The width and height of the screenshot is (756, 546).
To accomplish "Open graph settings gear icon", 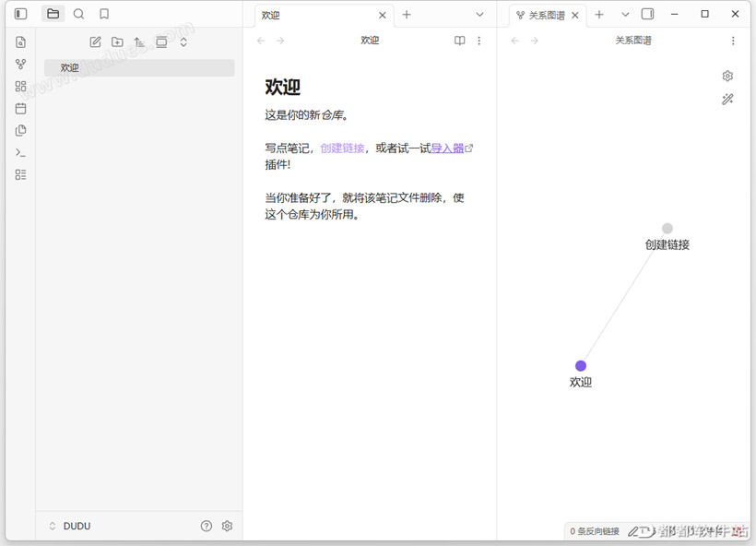I will (x=727, y=76).
